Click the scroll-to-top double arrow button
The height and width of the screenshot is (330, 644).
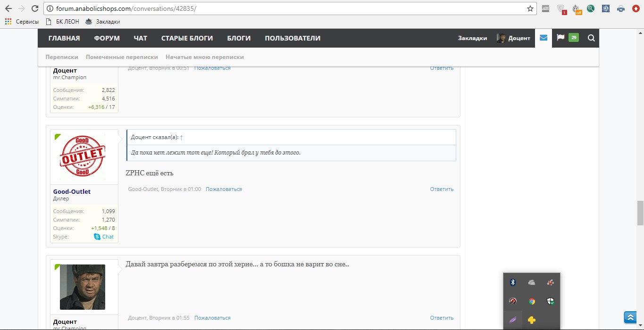click(x=630, y=317)
